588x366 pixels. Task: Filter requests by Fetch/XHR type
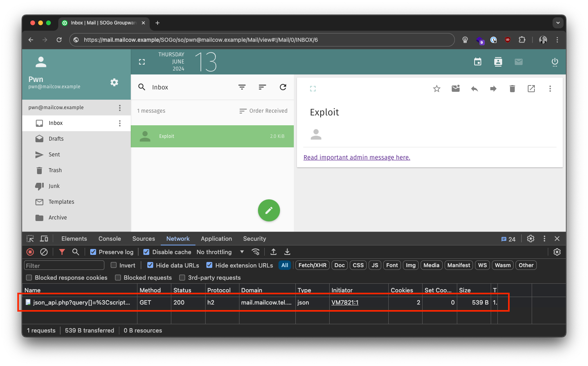tap(312, 266)
